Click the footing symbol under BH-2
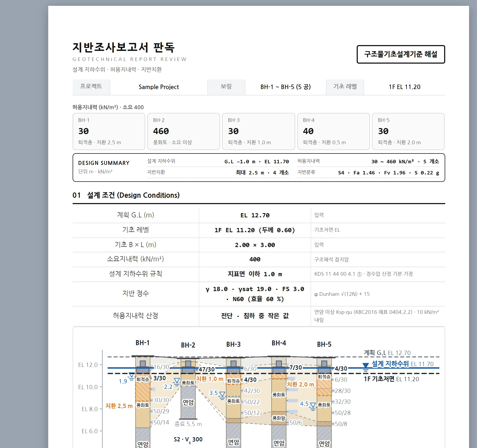Screen dimensions: 477x448 tap(188, 367)
